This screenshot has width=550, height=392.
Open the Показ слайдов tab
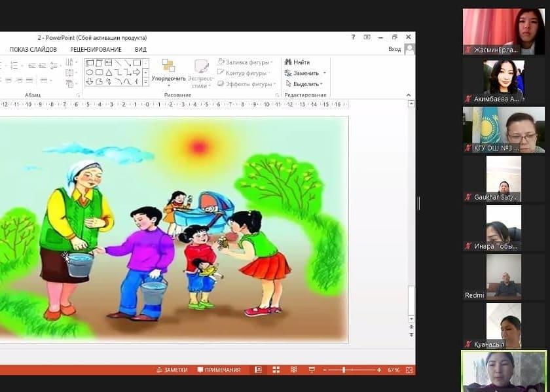[33, 50]
